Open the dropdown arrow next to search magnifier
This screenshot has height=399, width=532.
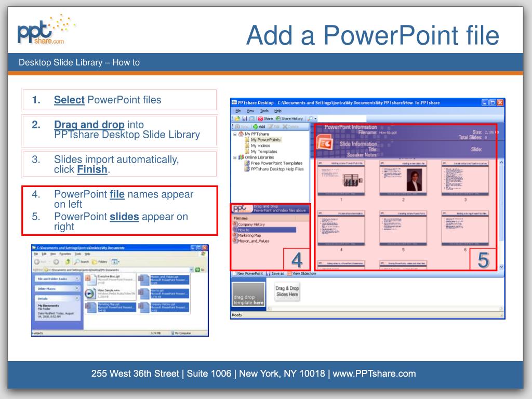[x=315, y=119]
